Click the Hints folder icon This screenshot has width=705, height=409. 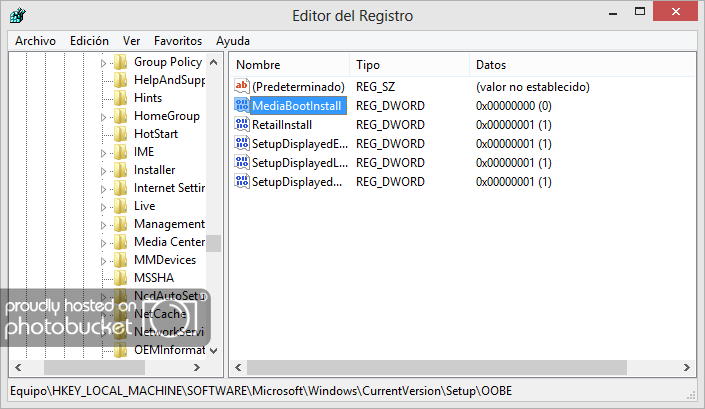pos(120,98)
